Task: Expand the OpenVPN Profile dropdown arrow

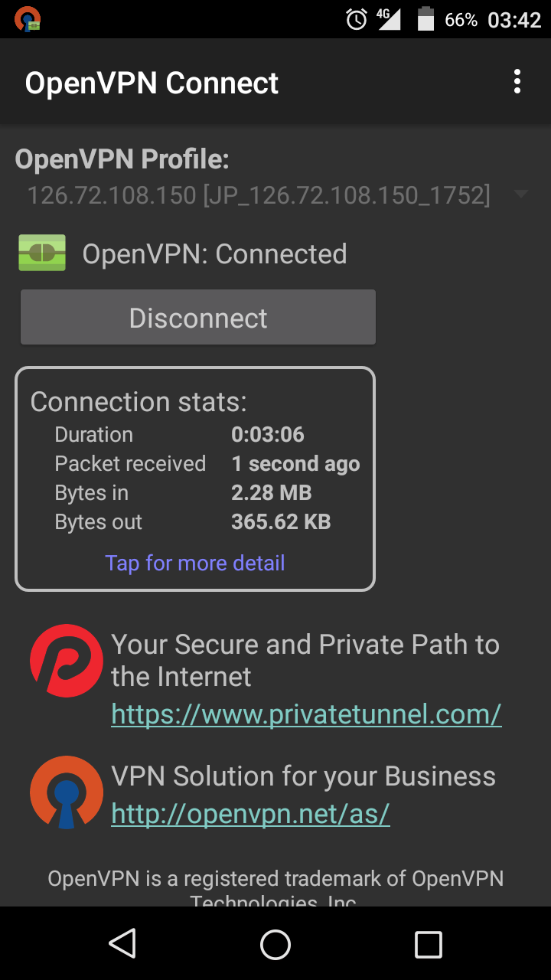Action: pos(521,194)
